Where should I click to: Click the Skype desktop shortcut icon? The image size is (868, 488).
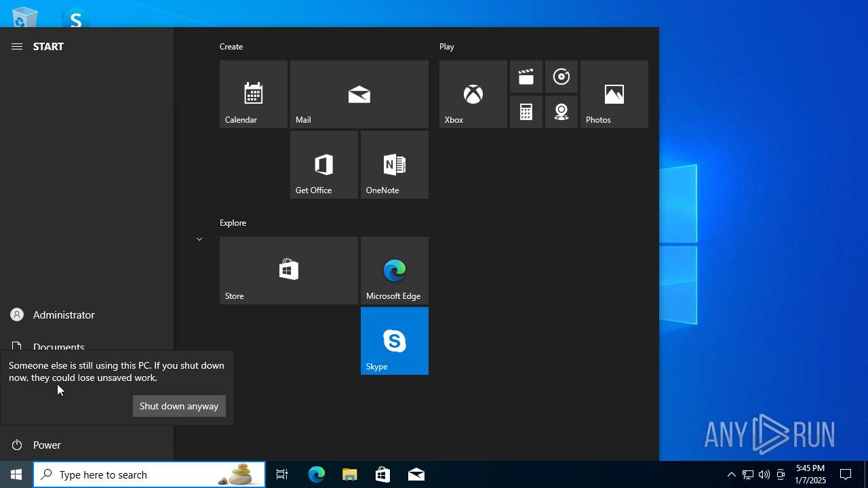(x=75, y=18)
